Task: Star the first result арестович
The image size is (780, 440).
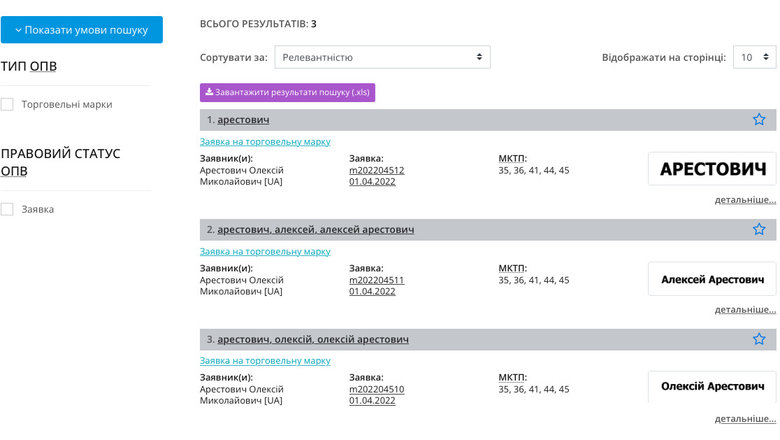Action: (x=759, y=120)
